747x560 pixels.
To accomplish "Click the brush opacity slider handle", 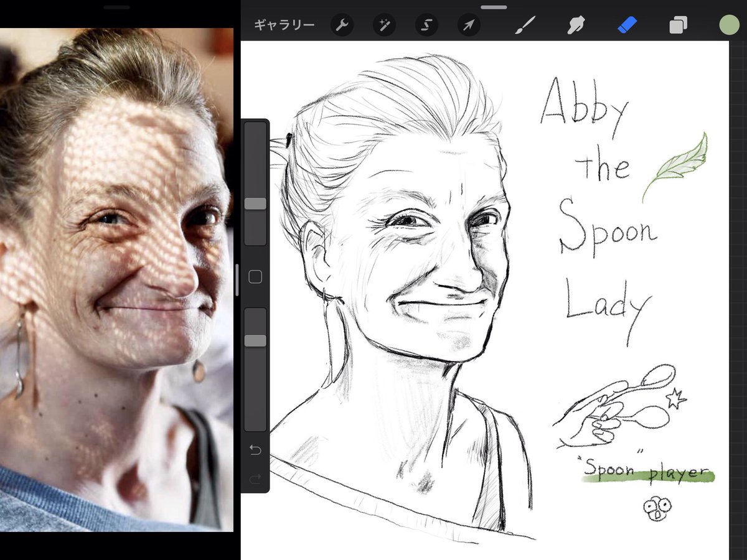I will click(255, 340).
